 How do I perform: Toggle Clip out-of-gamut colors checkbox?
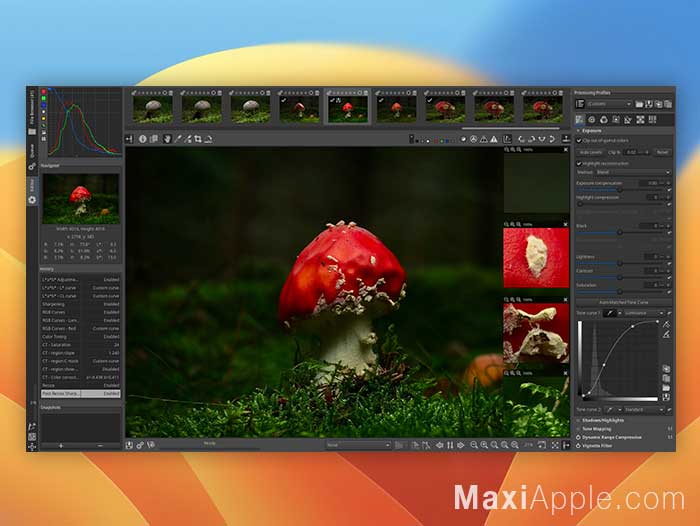(579, 141)
